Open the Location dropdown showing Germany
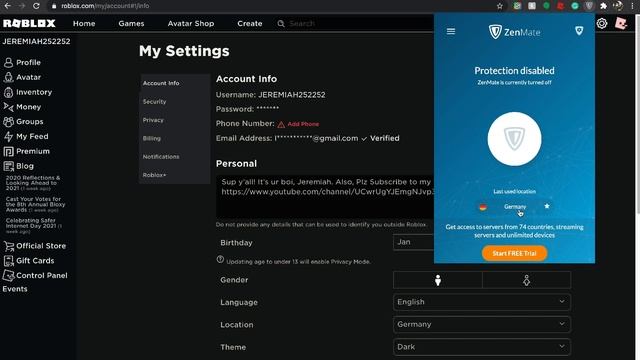The image size is (640, 360). [x=482, y=324]
